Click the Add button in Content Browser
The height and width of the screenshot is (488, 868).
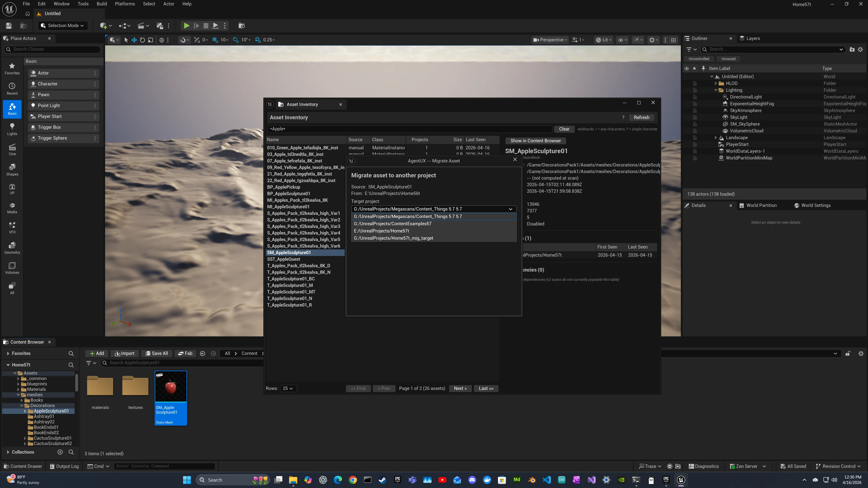coord(97,354)
